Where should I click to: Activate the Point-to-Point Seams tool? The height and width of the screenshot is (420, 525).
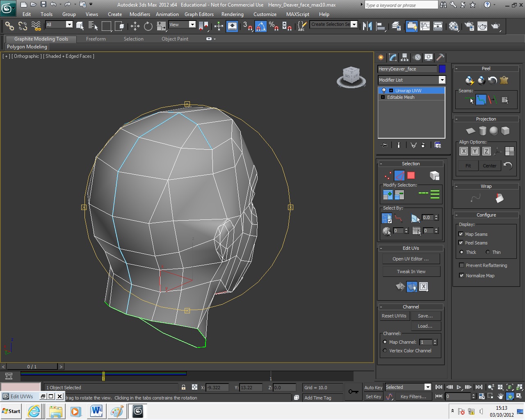[481, 99]
